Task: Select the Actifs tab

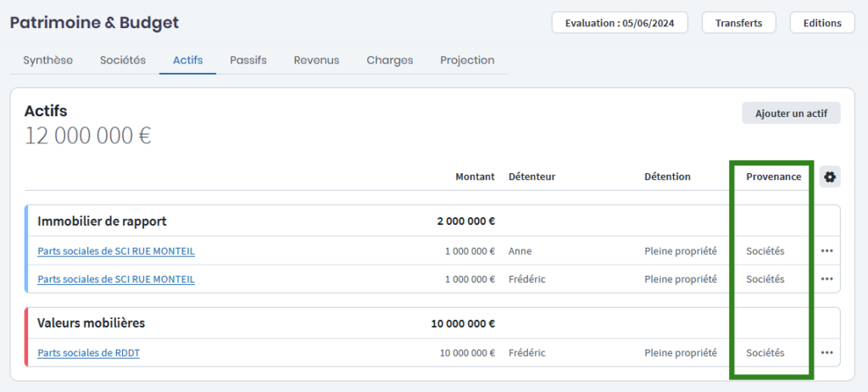Action: tap(187, 60)
